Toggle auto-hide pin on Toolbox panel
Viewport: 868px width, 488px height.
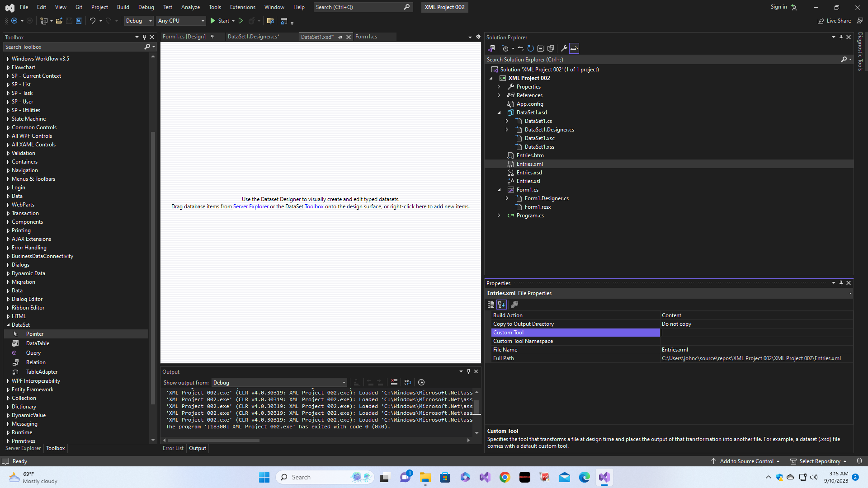tap(144, 37)
